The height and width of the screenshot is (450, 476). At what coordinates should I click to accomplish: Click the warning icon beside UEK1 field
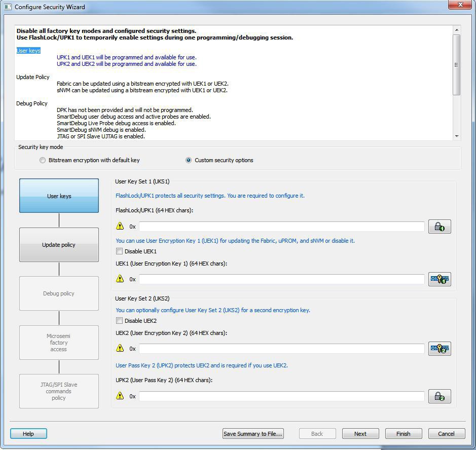[x=120, y=279]
